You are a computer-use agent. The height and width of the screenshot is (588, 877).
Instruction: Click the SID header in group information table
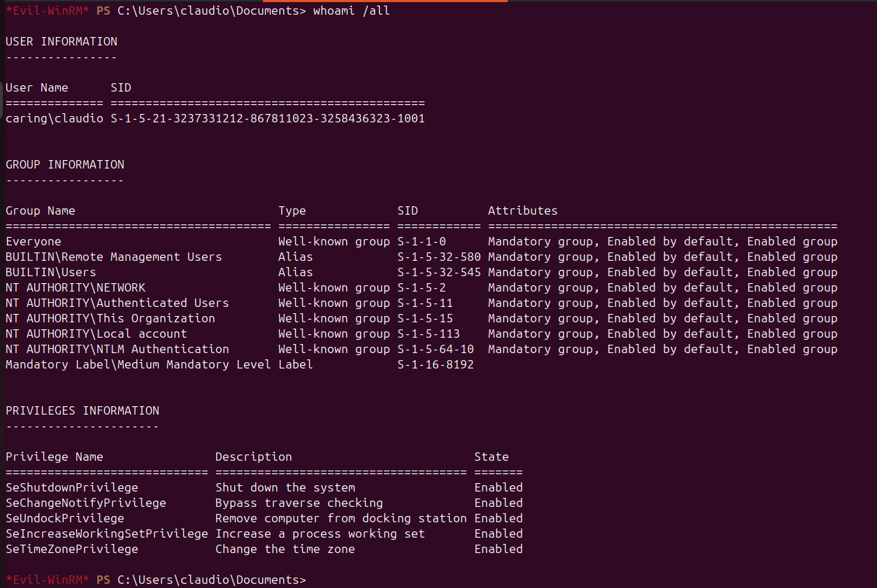[408, 211]
